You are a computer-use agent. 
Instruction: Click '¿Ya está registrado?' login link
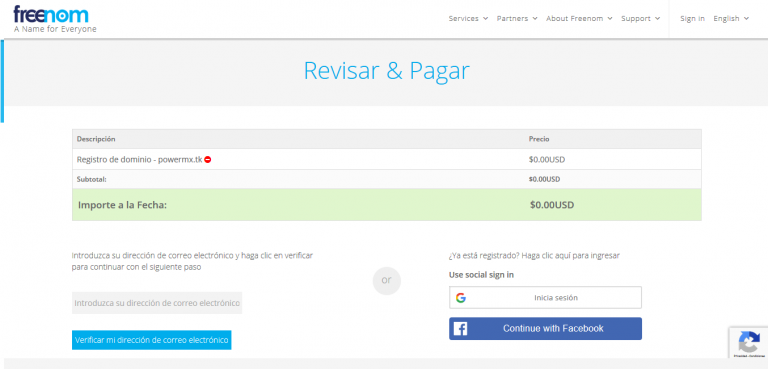pyautogui.click(x=534, y=255)
